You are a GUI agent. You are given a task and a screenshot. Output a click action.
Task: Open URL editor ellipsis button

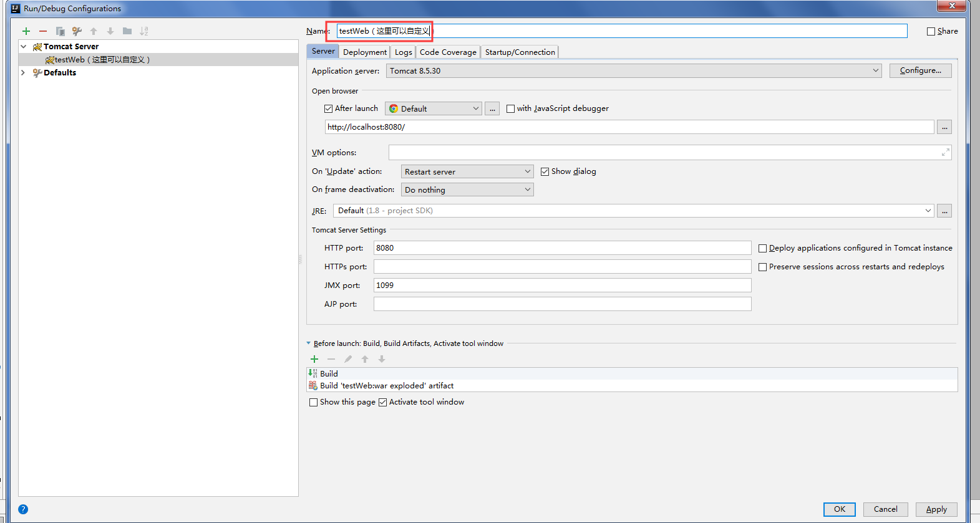pyautogui.click(x=944, y=127)
